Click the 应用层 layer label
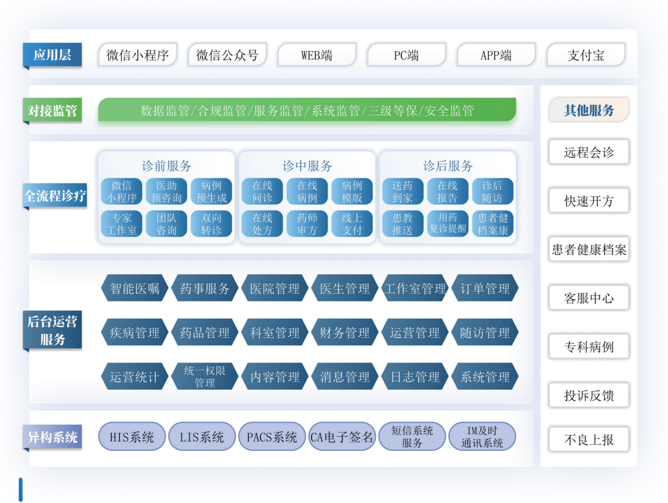The height and width of the screenshot is (503, 668). coord(52,55)
